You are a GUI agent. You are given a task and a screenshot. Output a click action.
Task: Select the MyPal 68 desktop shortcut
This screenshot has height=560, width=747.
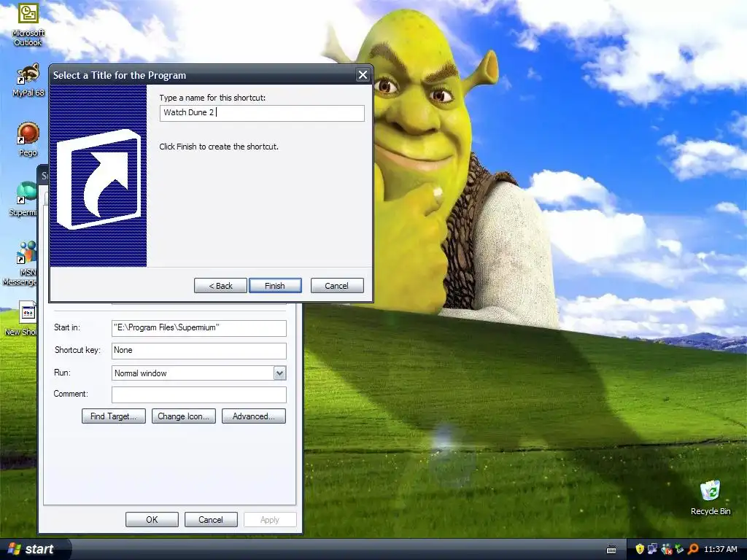[28, 80]
